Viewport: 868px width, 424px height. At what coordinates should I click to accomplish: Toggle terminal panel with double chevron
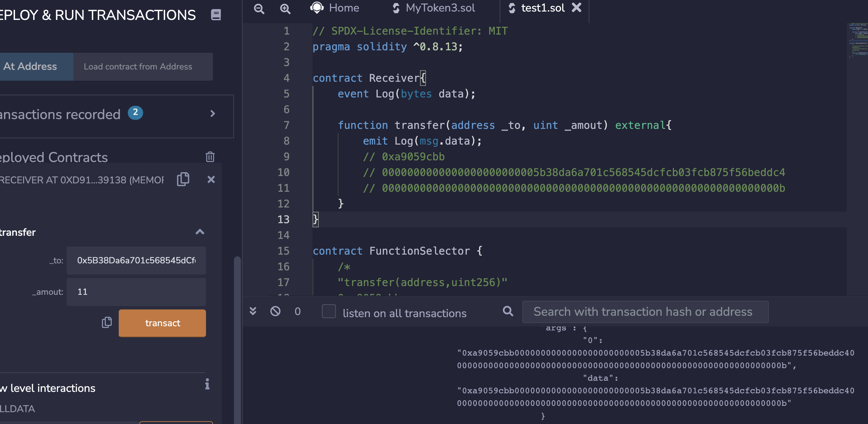point(253,311)
